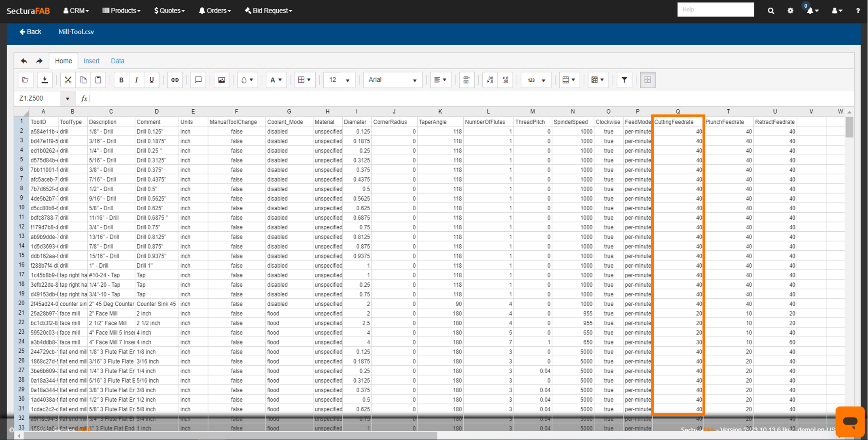Click the paste clipboard icon
This screenshot has height=440, width=868.
[98, 80]
